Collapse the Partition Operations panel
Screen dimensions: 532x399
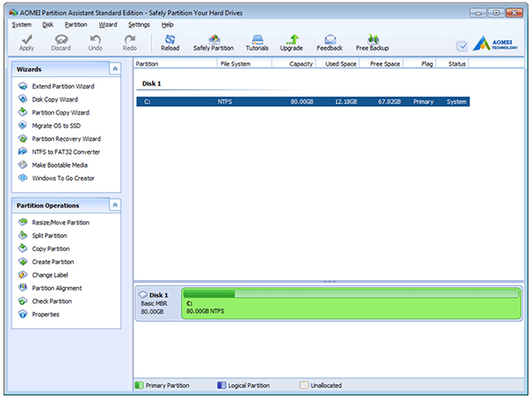(x=115, y=205)
